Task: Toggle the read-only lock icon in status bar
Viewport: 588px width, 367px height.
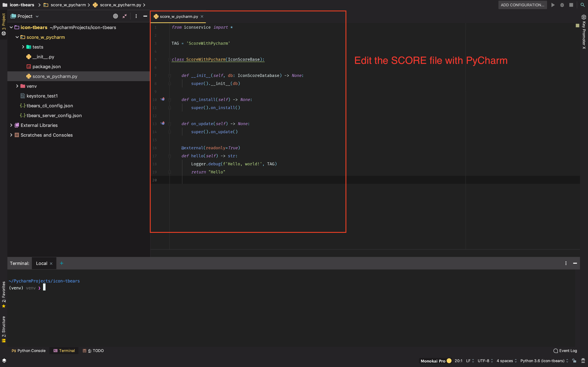Action: coord(574,361)
